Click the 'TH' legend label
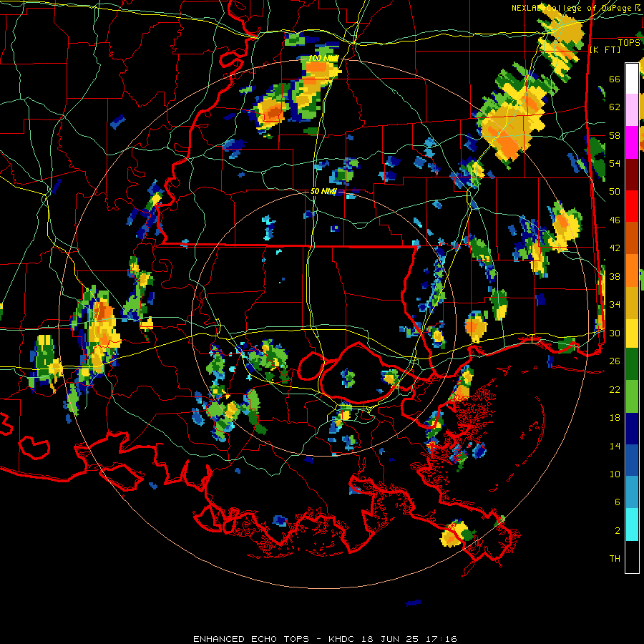The image size is (644, 644). coord(615,559)
